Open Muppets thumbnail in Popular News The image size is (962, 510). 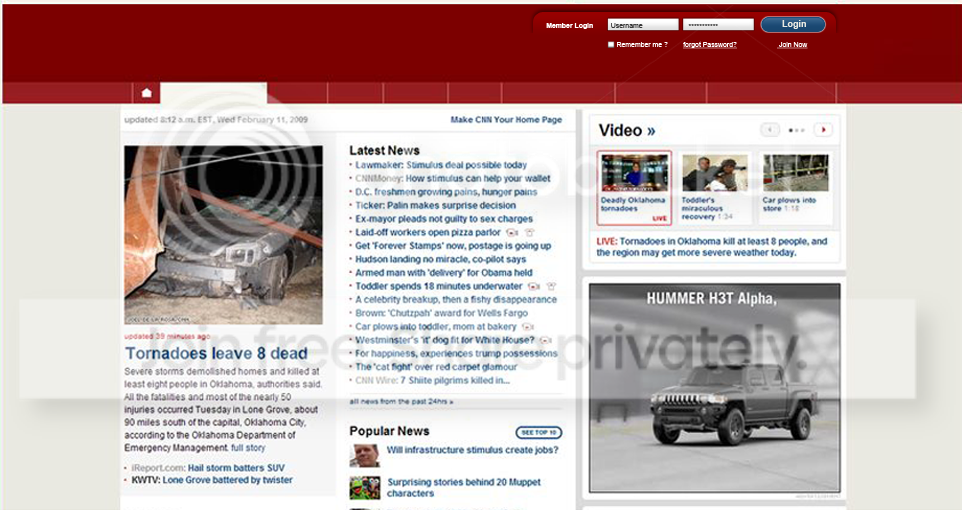(x=364, y=488)
